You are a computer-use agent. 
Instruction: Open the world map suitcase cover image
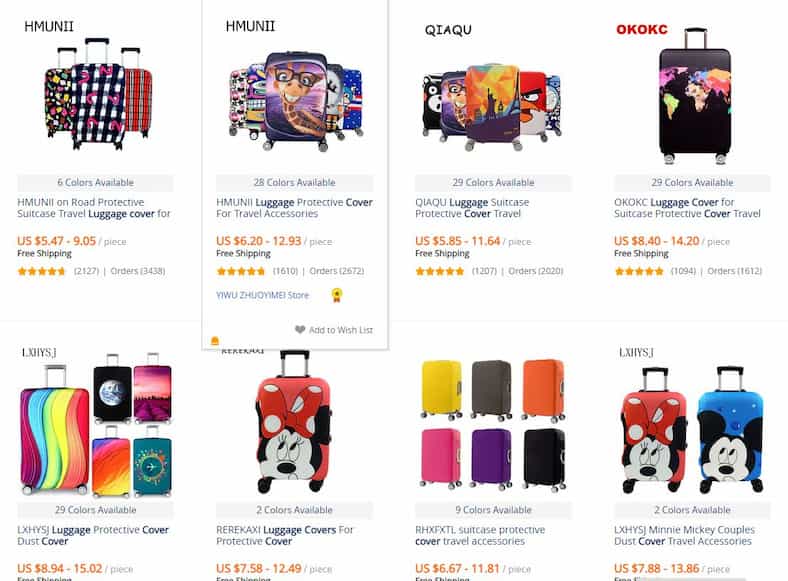pyautogui.click(x=695, y=95)
